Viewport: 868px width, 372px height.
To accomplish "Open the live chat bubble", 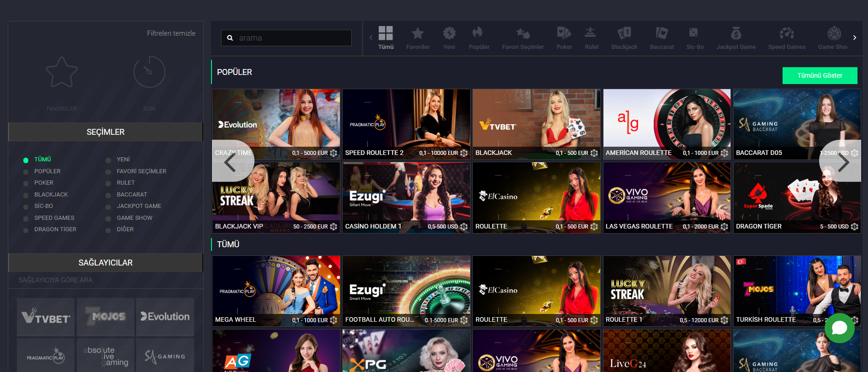I will tap(839, 328).
